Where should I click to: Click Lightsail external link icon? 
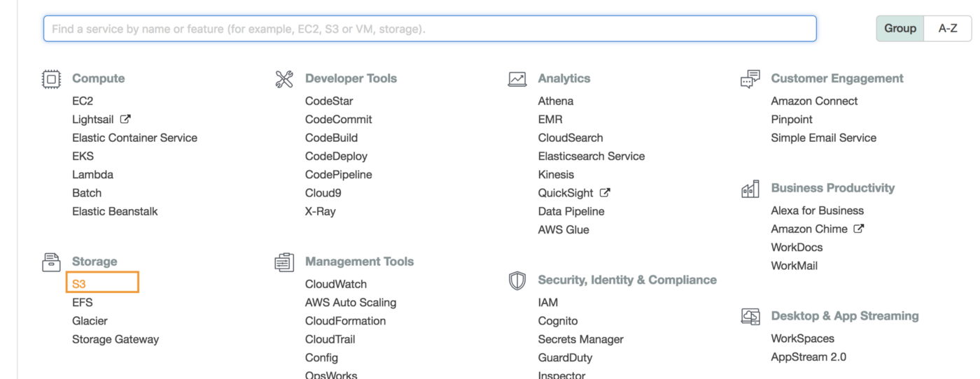click(125, 120)
